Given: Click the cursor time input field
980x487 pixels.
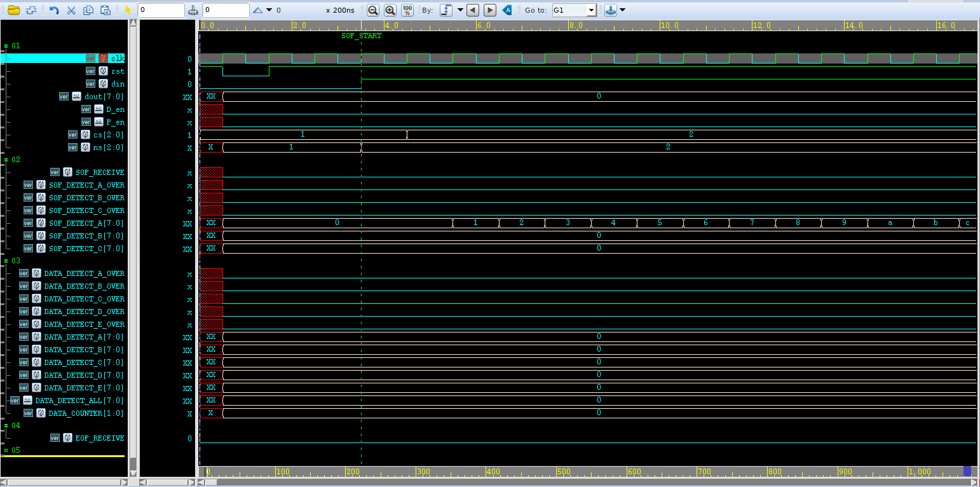Looking at the screenshot, I should tap(161, 10).
